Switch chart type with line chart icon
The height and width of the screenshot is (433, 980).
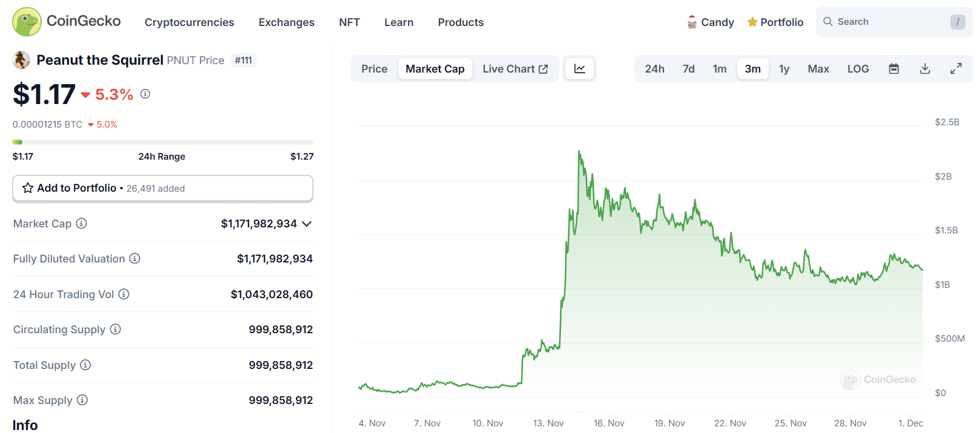click(579, 68)
